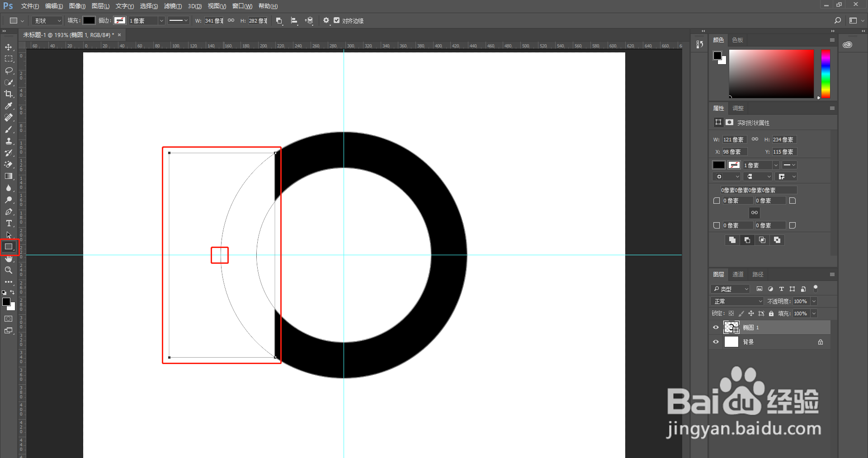
Task: Click the X position field in Properties
Action: pos(734,152)
